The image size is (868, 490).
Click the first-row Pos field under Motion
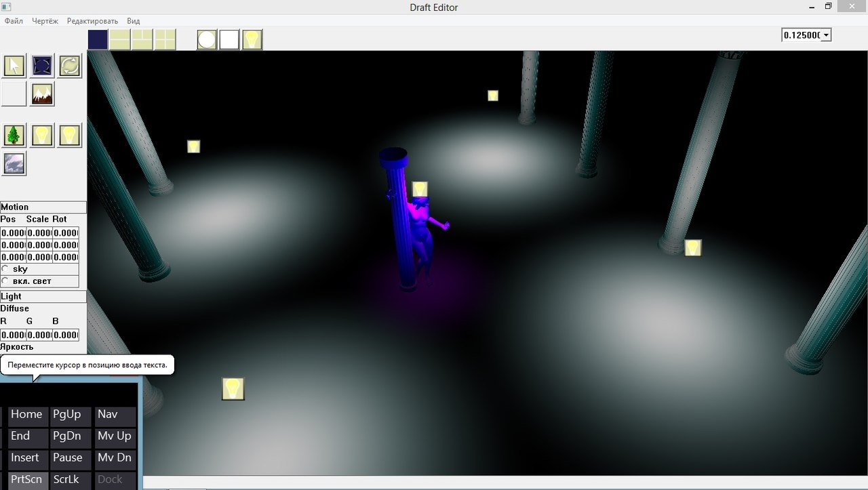click(x=13, y=233)
